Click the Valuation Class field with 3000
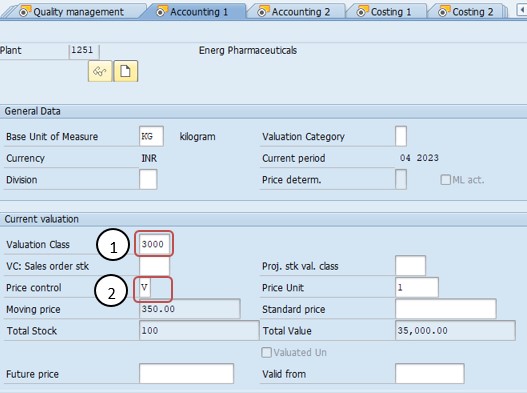Screen dimensions: 527x393 (154, 244)
